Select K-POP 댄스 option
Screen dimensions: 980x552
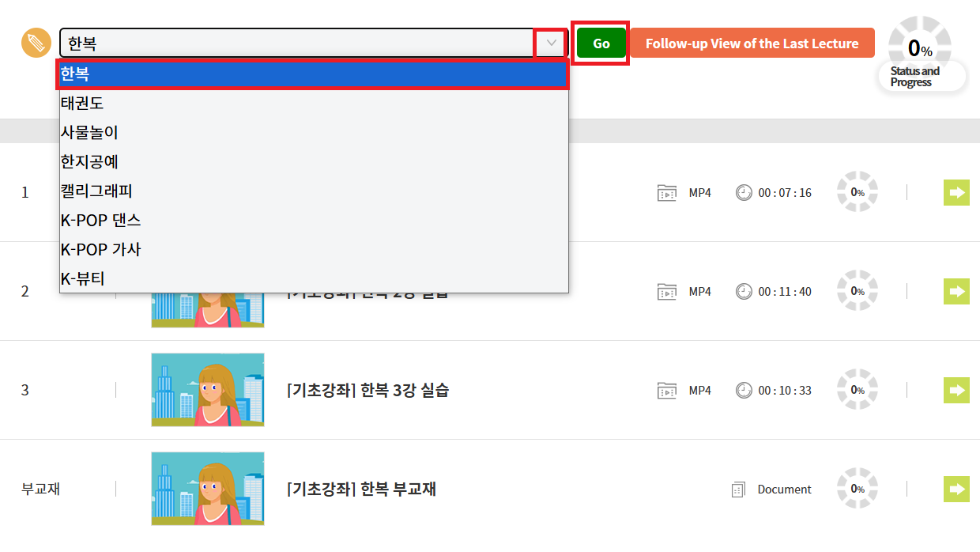[100, 220]
